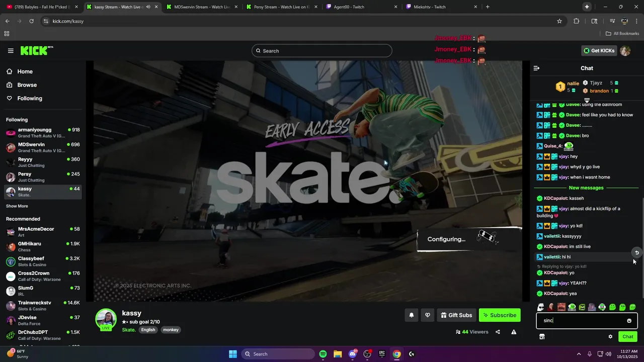Open a new browser tab

click(x=488, y=7)
